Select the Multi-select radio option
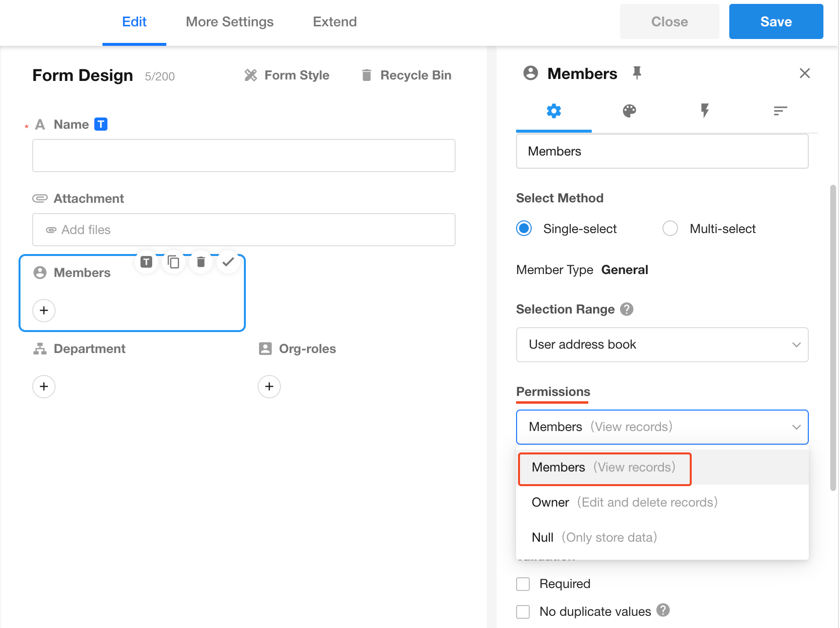This screenshot has width=840, height=628. tap(670, 229)
